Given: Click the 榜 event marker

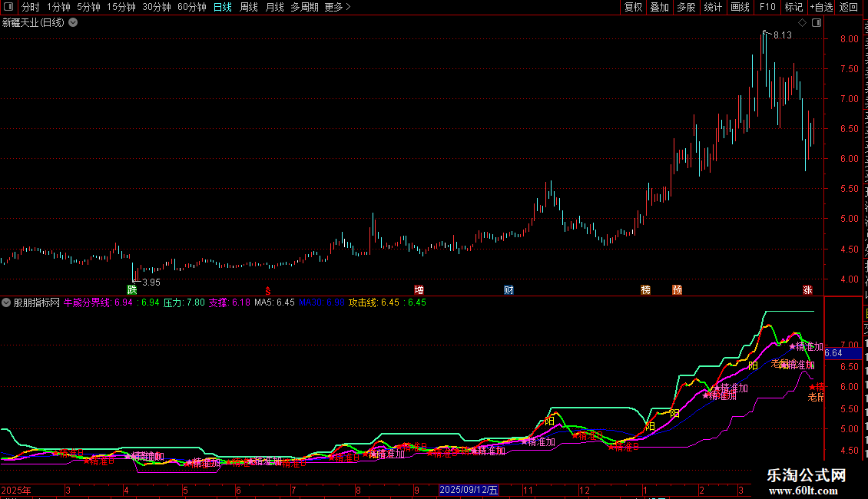Looking at the screenshot, I should point(645,289).
